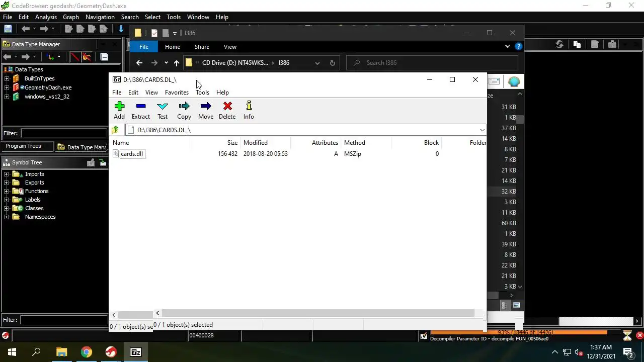Sort 7-Zip list by Modified column

tap(265, 143)
